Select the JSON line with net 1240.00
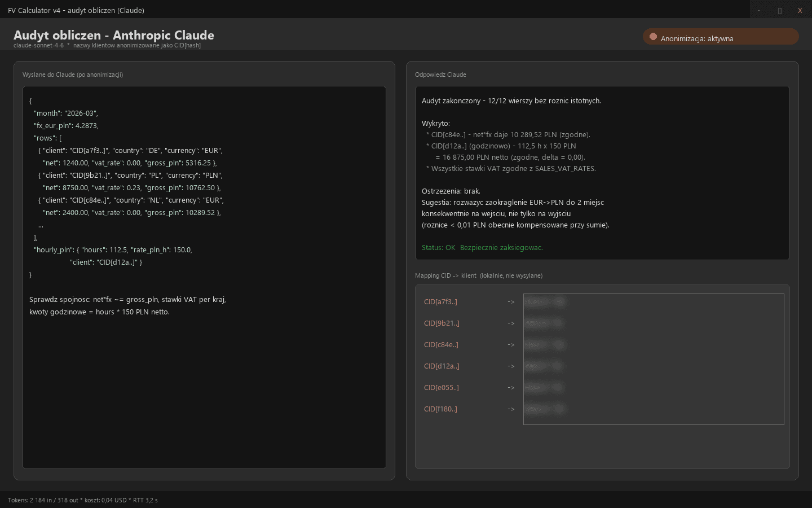The height and width of the screenshot is (508, 812). point(130,163)
